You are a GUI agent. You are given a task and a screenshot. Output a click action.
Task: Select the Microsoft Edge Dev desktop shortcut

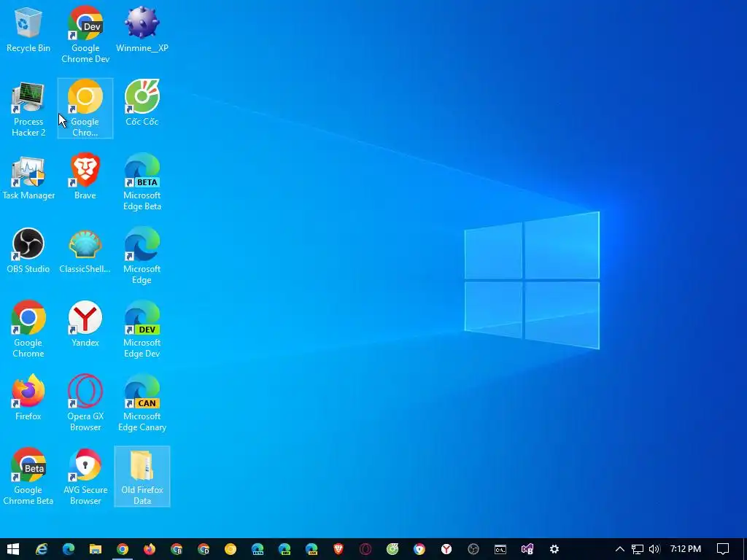(142, 330)
